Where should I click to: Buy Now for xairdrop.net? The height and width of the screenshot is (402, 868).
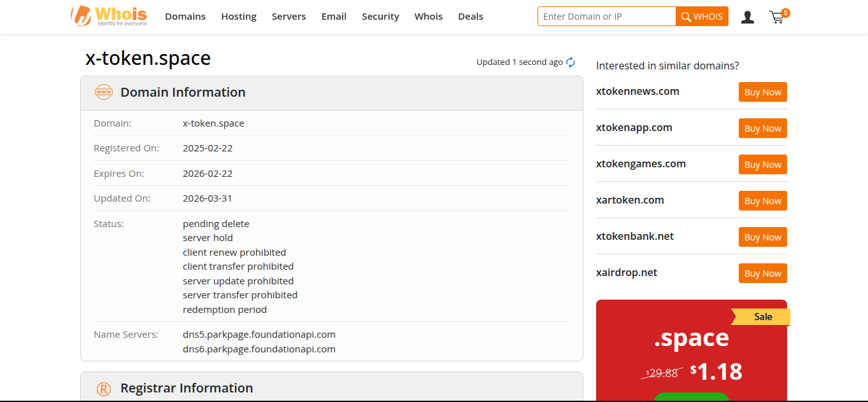click(762, 274)
